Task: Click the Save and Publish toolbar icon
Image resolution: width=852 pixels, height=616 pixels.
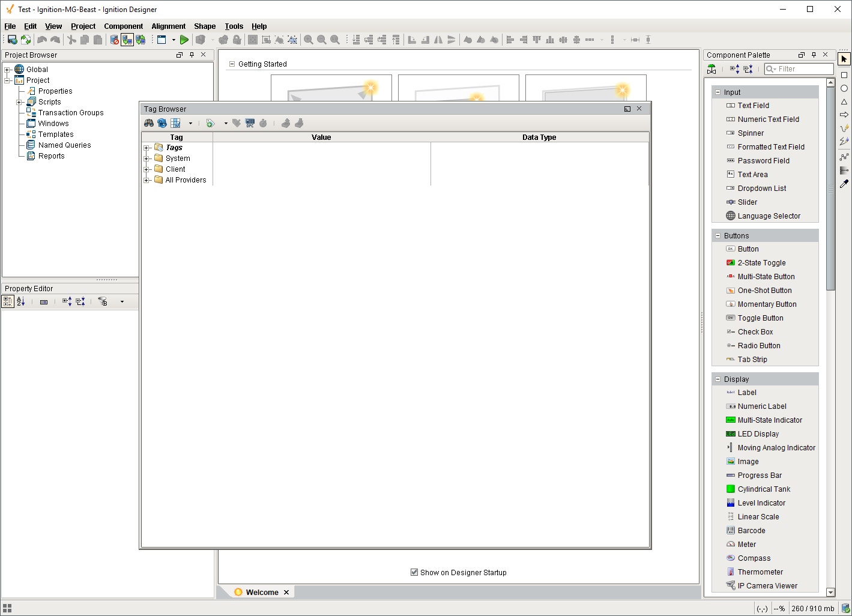Action: [x=12, y=40]
